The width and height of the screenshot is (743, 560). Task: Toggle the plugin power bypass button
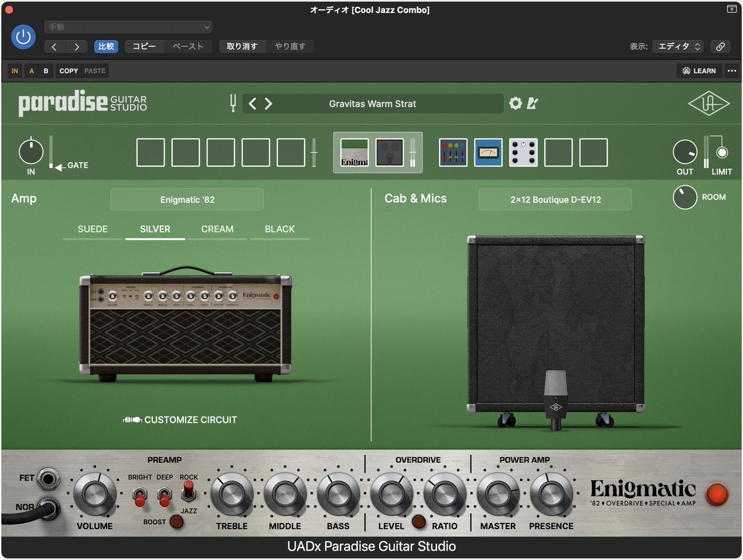(x=24, y=37)
